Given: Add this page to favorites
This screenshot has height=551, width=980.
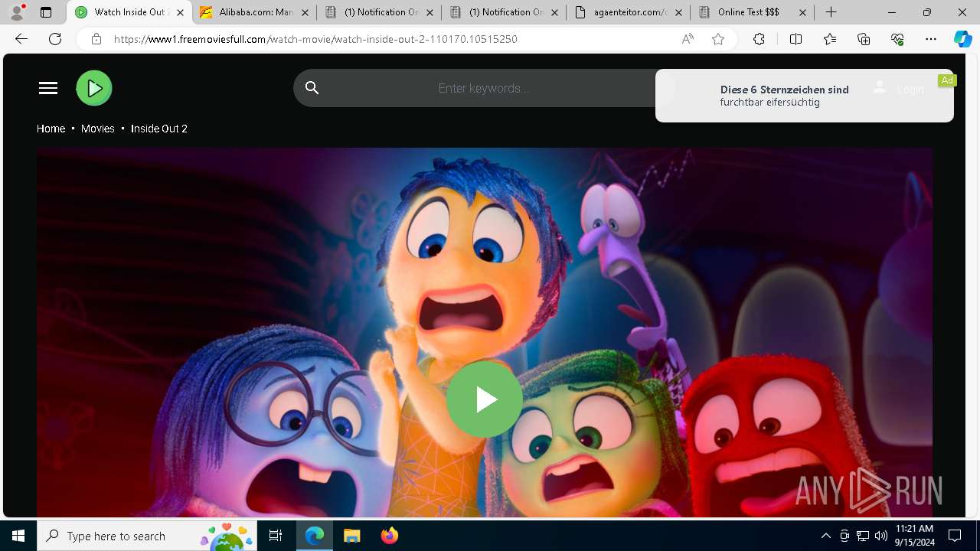Looking at the screenshot, I should 718,39.
